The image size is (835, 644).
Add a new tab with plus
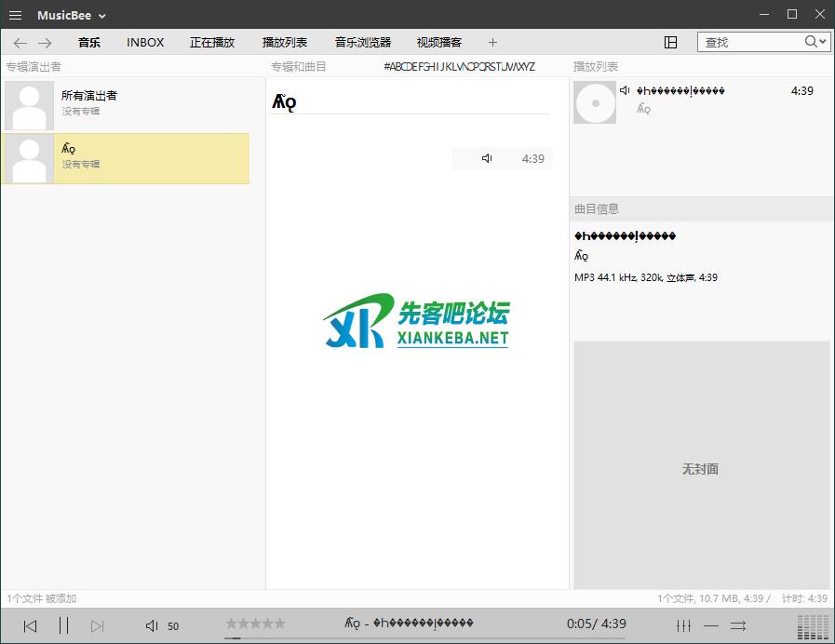coord(492,42)
